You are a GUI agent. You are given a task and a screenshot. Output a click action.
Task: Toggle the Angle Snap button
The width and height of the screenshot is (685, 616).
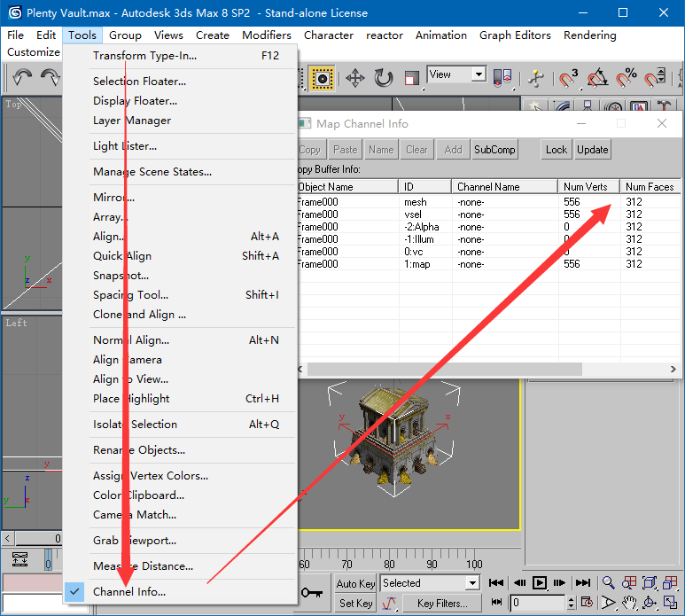point(597,79)
